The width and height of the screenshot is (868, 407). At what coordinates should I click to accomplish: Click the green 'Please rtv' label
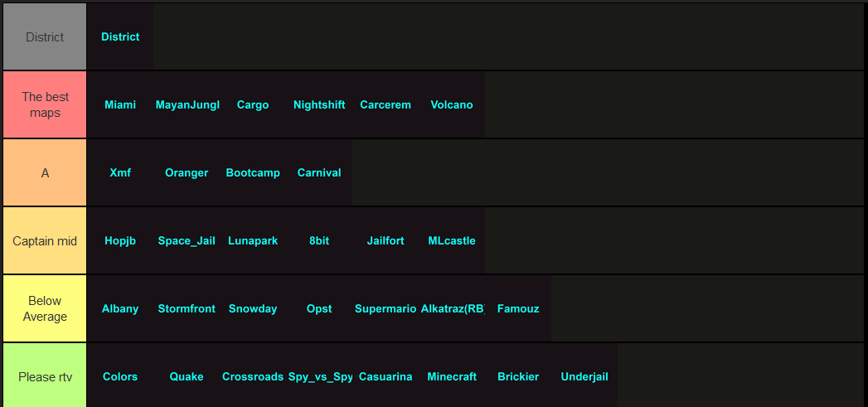(x=45, y=376)
